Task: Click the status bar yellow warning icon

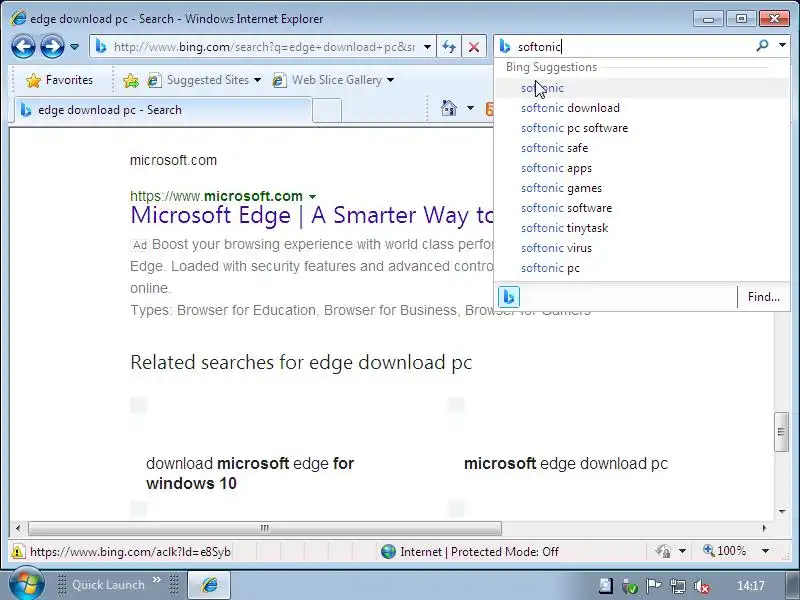Action: 18,552
